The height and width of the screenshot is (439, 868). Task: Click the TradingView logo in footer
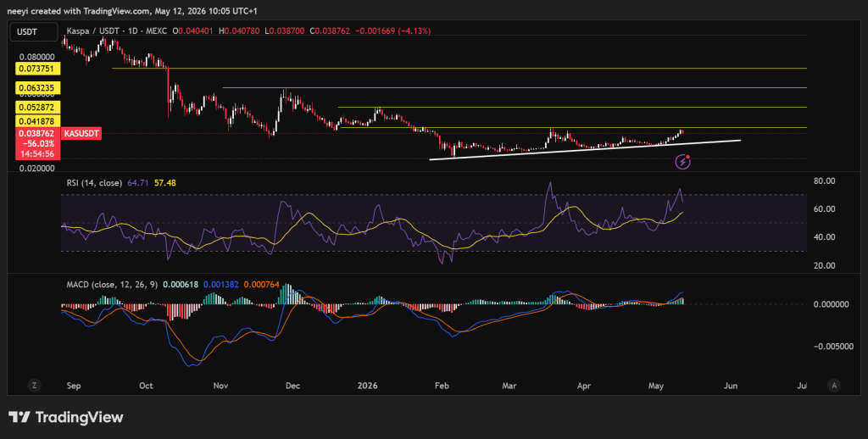tap(66, 417)
